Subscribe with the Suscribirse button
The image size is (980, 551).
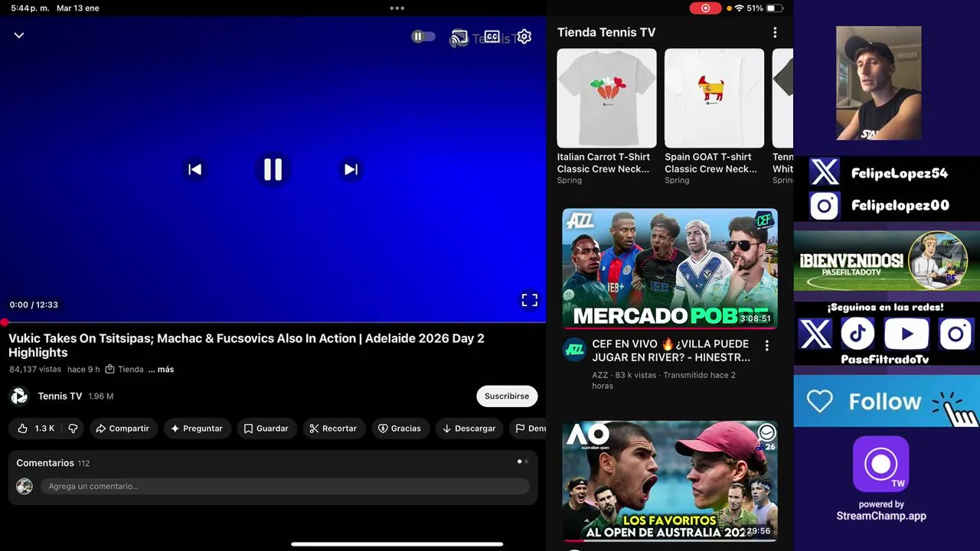coord(507,396)
